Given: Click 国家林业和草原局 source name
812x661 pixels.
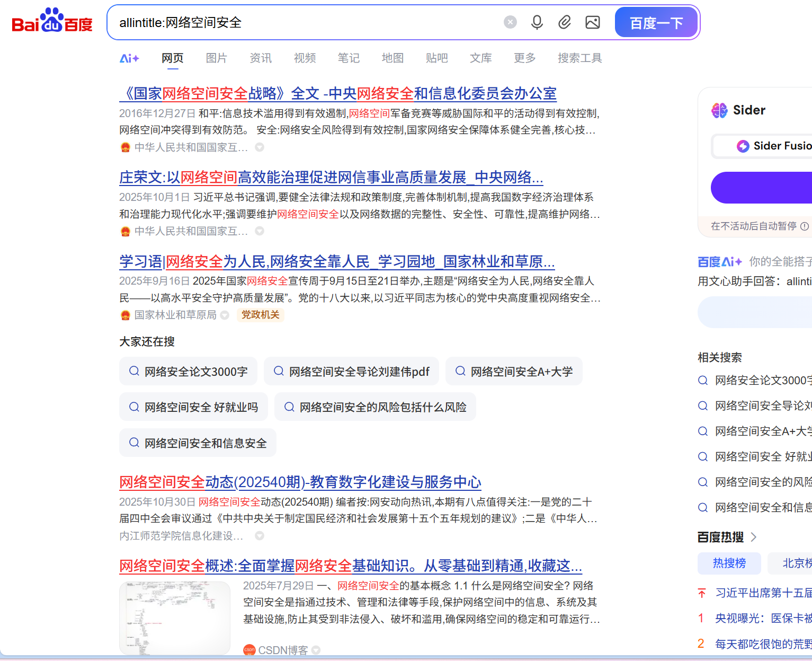Looking at the screenshot, I should point(175,315).
